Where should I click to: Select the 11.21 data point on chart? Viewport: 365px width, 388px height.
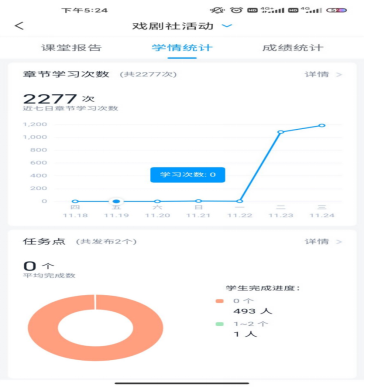(x=199, y=201)
